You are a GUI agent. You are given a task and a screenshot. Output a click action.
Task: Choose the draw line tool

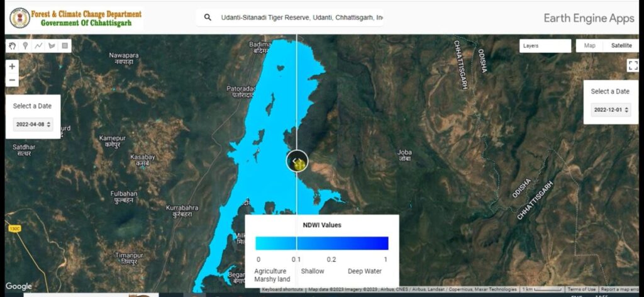[x=38, y=46]
